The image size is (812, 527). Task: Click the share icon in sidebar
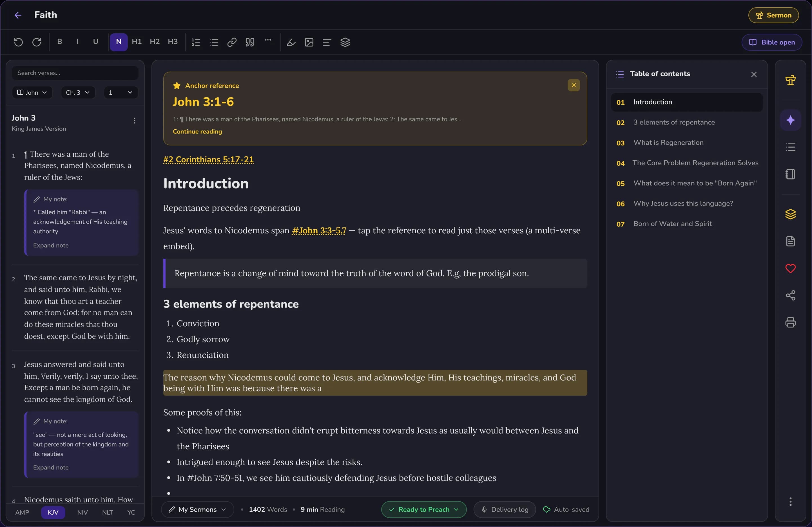pyautogui.click(x=791, y=295)
